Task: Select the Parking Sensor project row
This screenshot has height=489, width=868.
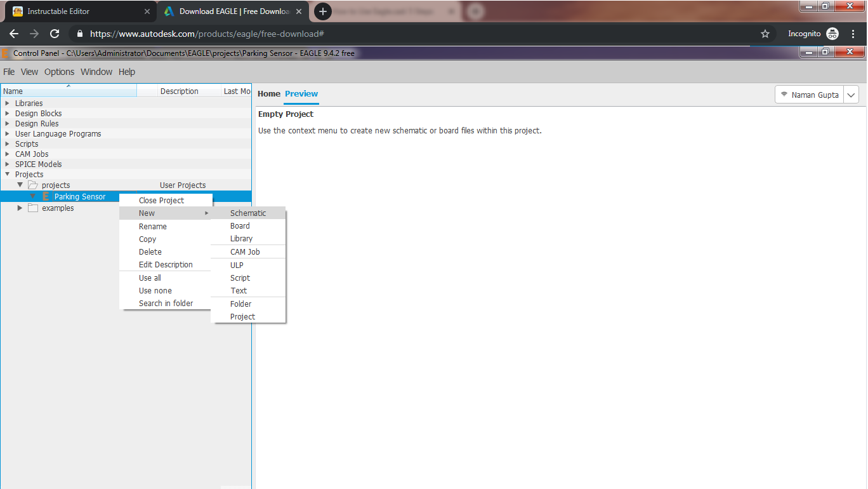Action: (x=126, y=197)
